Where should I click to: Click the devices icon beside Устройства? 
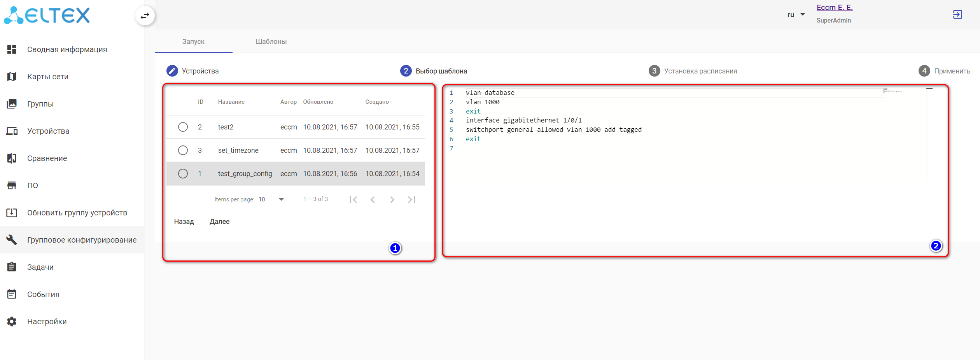pyautogui.click(x=12, y=131)
